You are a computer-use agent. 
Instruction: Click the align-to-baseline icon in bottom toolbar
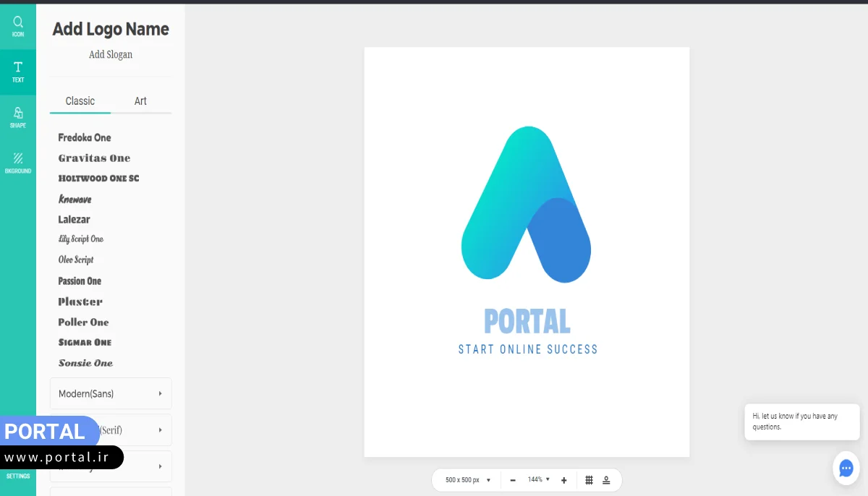point(606,480)
